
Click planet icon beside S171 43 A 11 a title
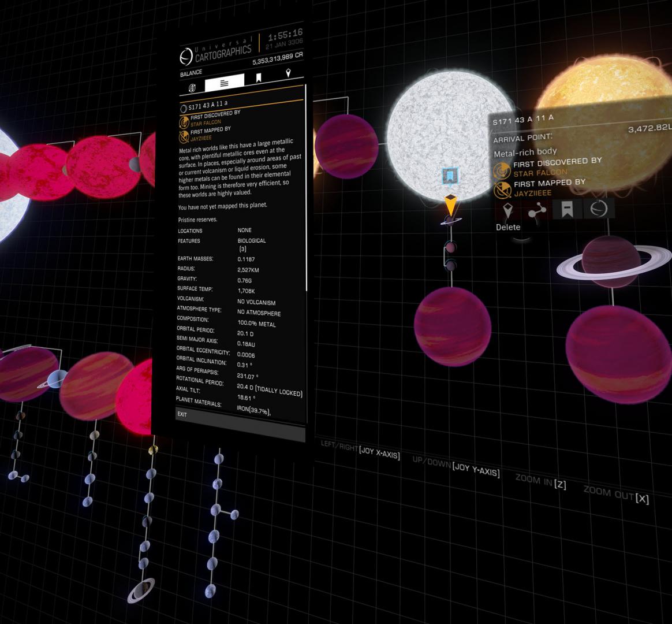184,109
